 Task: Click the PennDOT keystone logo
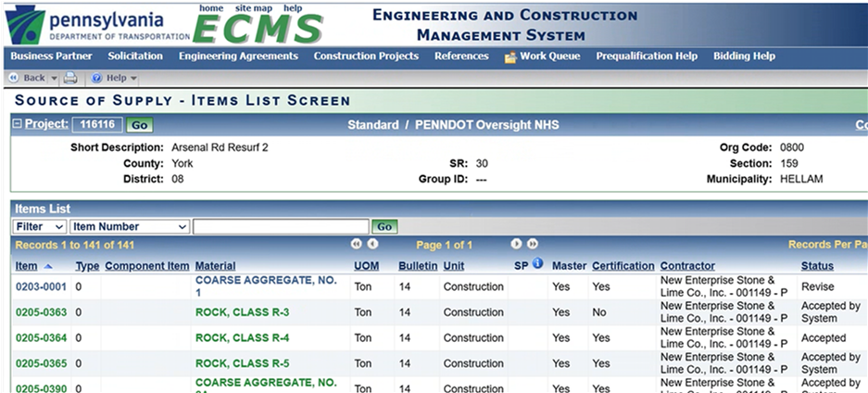[x=25, y=24]
